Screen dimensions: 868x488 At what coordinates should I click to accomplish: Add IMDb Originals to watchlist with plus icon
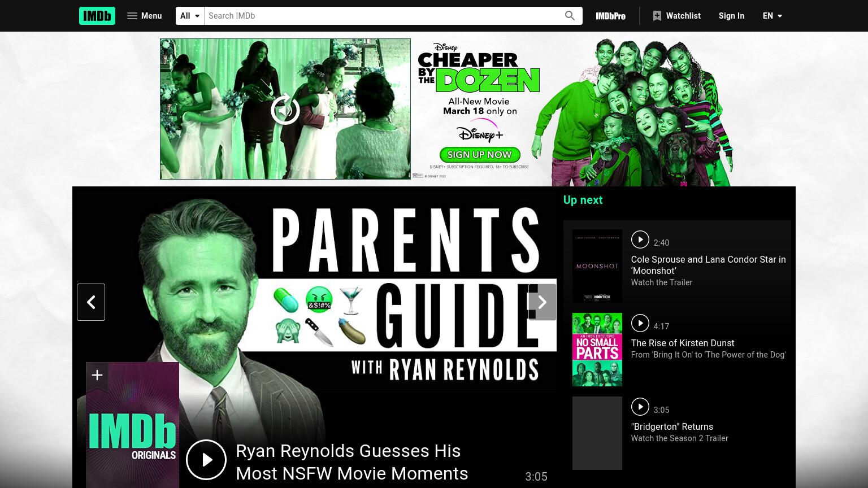(x=97, y=375)
